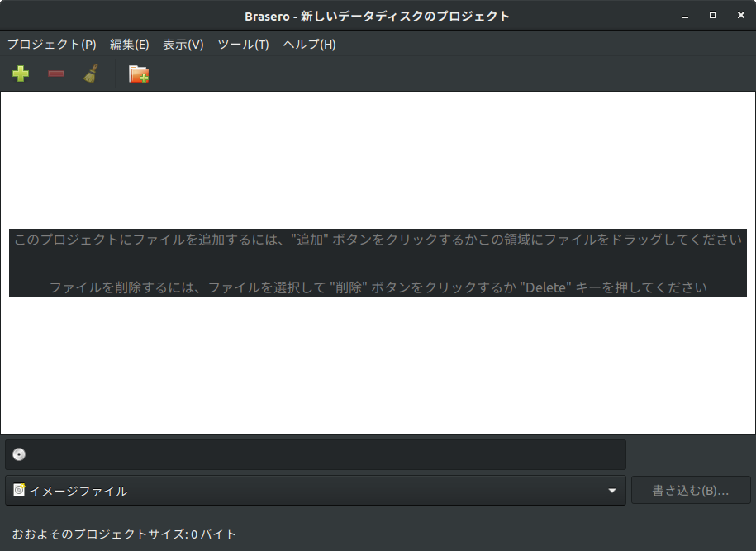Open the 表示(V) menu
The image size is (756, 551).
pos(183,45)
